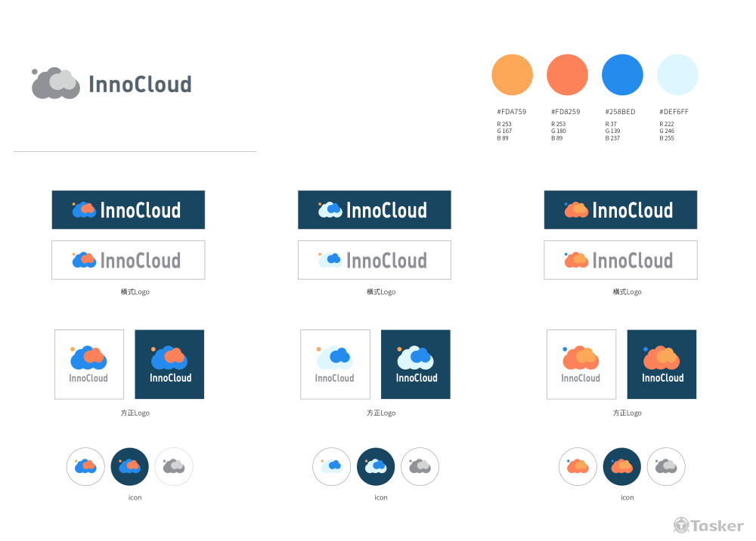This screenshot has width=756, height=541.
Task: Select white horizontal logo with all-orange cloud
Action: (x=621, y=260)
